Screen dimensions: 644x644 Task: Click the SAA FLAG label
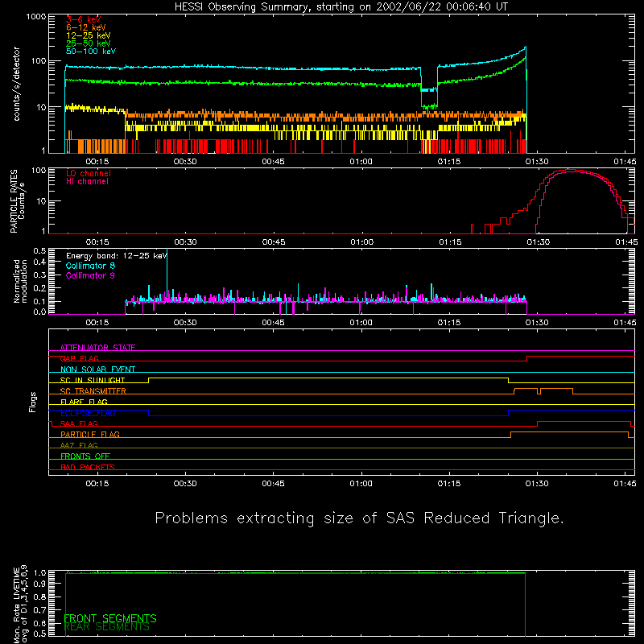(79, 423)
